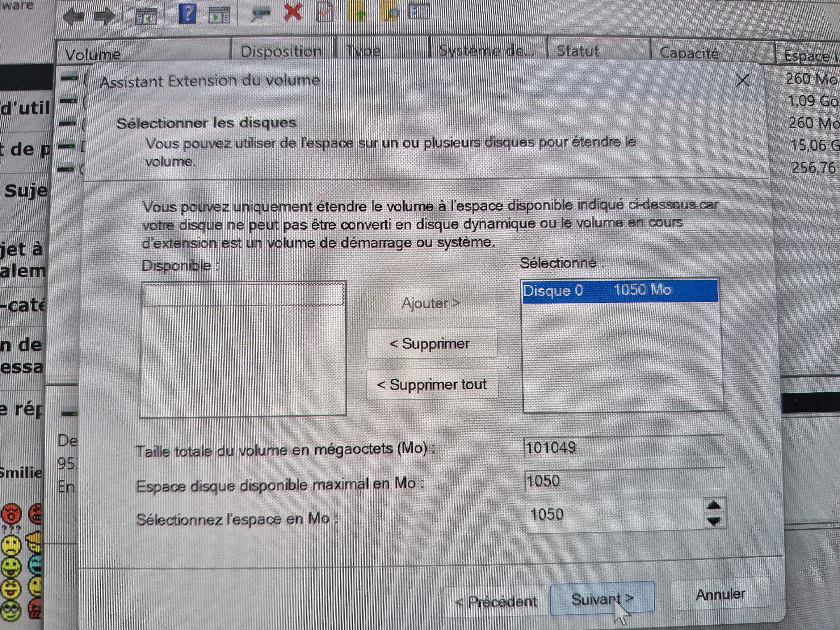Click the Supprimer tout button
Viewport: 840px width, 630px height.
point(432,384)
